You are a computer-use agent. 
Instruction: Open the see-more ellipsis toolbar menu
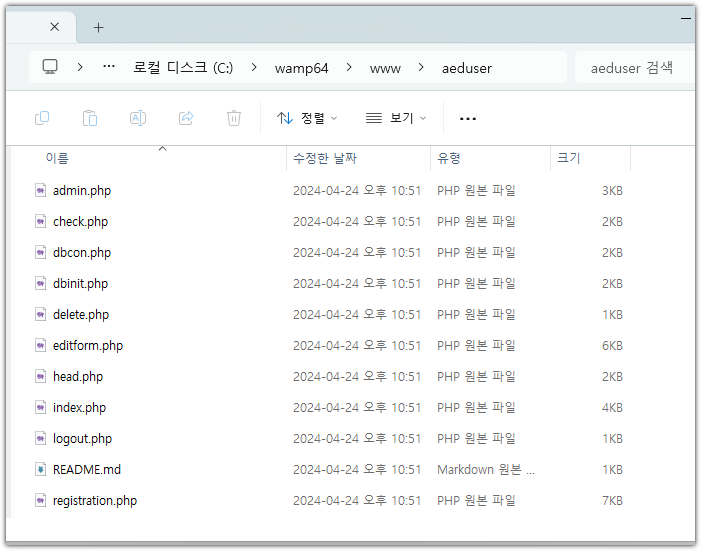coord(467,118)
